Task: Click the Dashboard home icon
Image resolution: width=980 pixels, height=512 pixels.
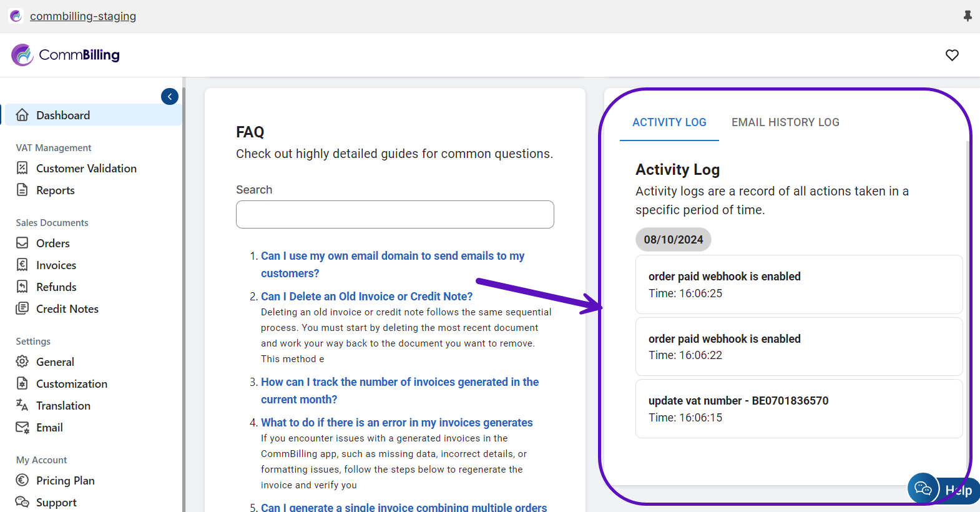Action: coord(22,115)
